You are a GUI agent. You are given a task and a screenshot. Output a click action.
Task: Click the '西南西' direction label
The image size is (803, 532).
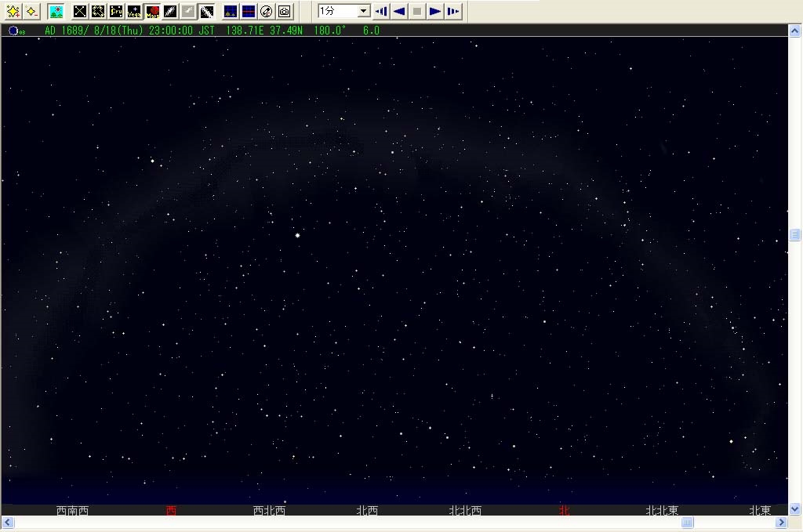72,511
